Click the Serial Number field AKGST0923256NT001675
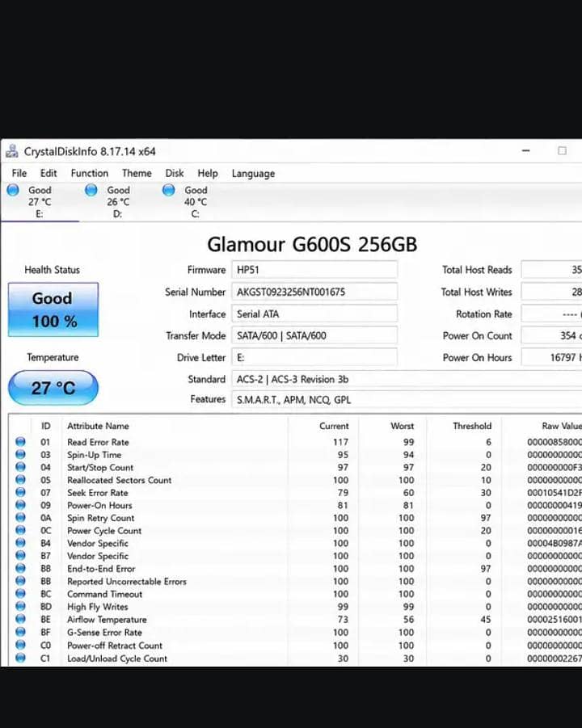The image size is (582, 728). (314, 292)
